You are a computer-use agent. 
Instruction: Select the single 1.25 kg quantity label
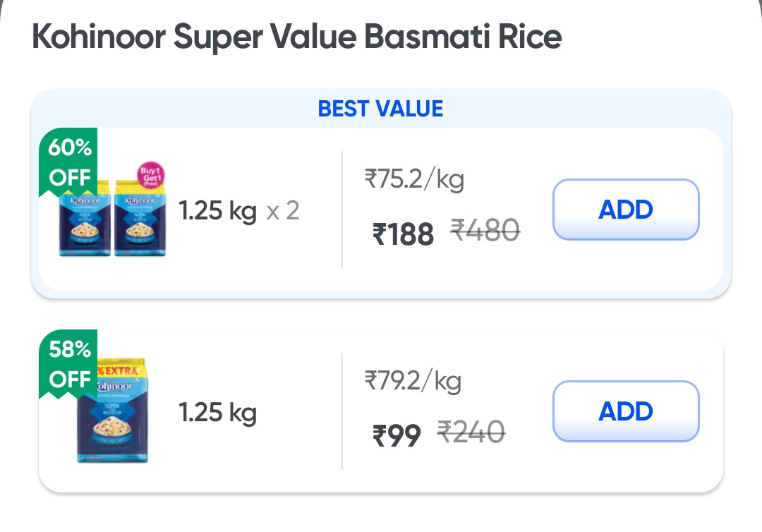(217, 412)
